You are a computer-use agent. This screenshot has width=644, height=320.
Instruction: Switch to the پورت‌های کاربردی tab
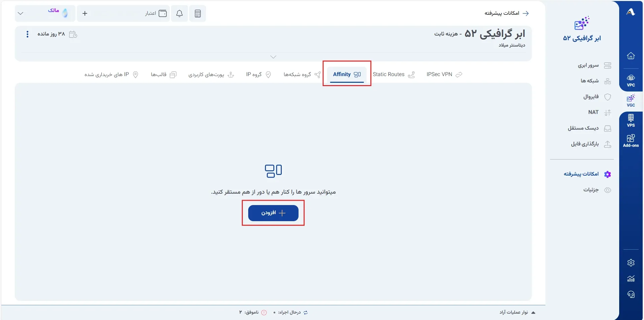click(x=211, y=74)
